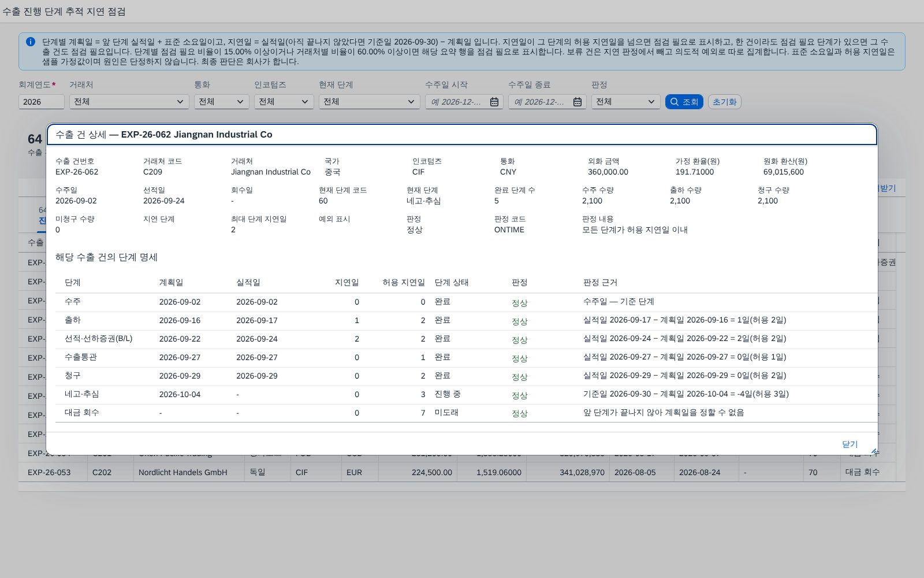Select the 출하 stage row
The height and width of the screenshot is (578, 924).
click(467, 321)
